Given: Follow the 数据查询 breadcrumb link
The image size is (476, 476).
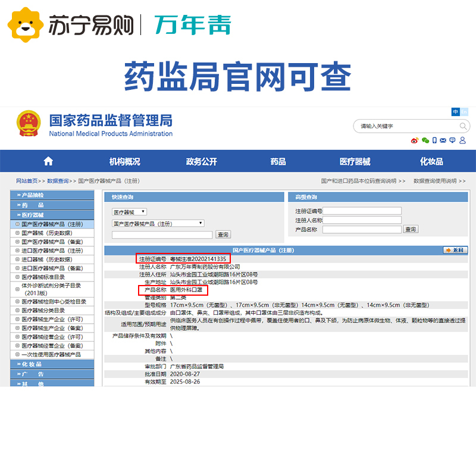Looking at the screenshot, I should [58, 181].
